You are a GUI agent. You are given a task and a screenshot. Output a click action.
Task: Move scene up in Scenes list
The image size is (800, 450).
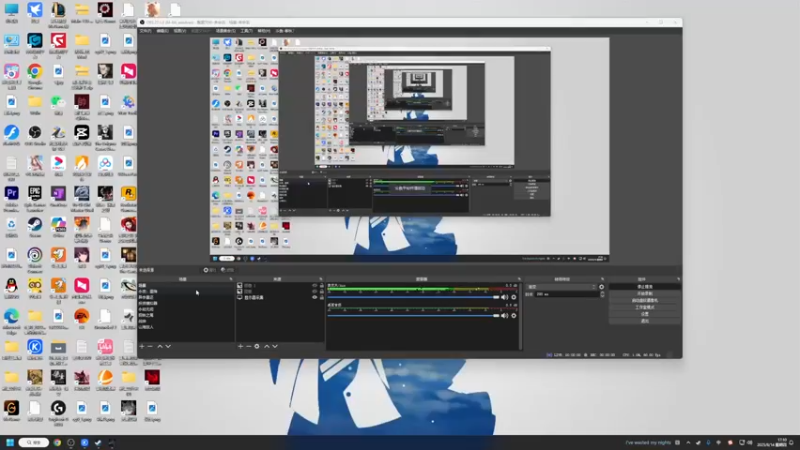tap(160, 346)
